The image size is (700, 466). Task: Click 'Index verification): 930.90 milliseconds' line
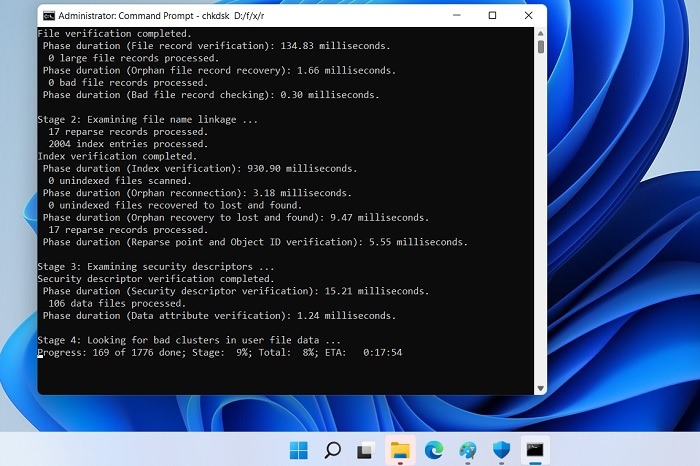click(200, 168)
